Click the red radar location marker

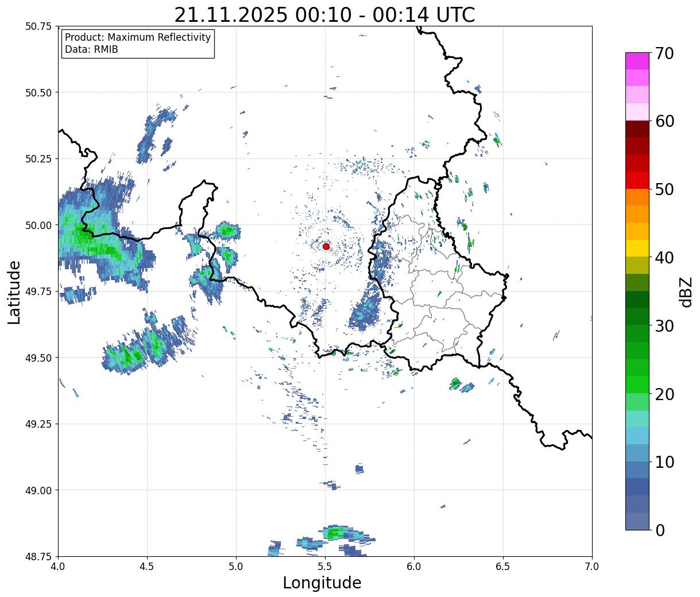click(326, 246)
